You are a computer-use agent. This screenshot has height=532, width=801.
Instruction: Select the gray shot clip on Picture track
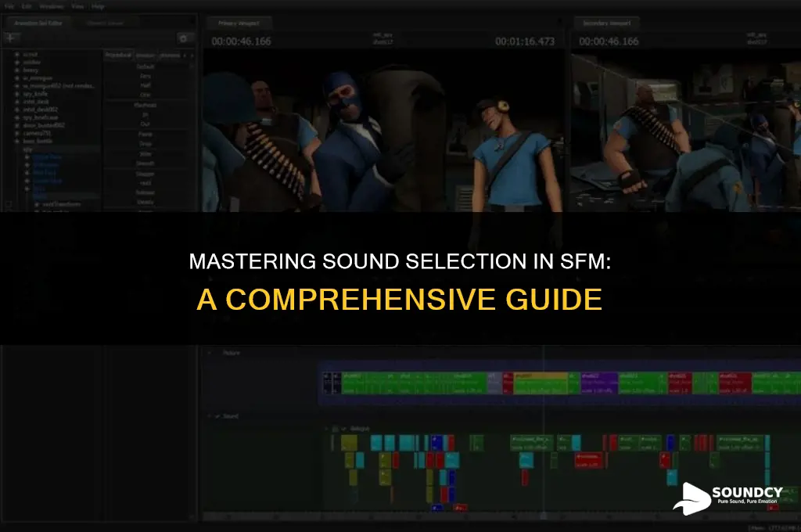pos(494,383)
